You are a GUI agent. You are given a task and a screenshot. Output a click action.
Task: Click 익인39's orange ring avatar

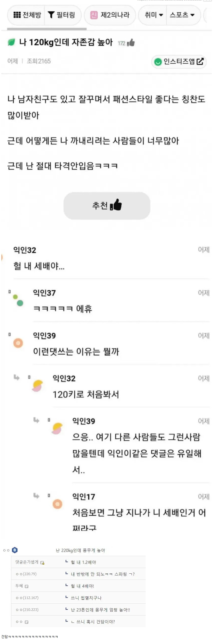(x=18, y=343)
